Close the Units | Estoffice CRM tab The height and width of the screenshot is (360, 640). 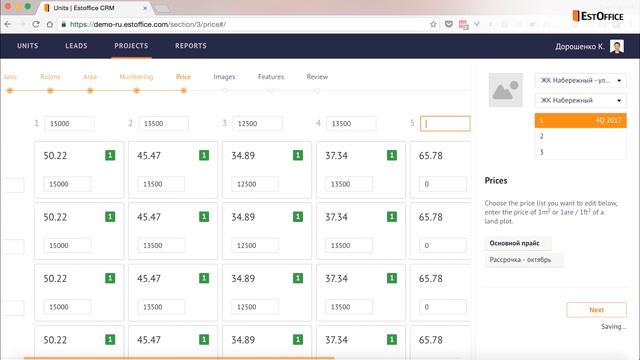145,8
